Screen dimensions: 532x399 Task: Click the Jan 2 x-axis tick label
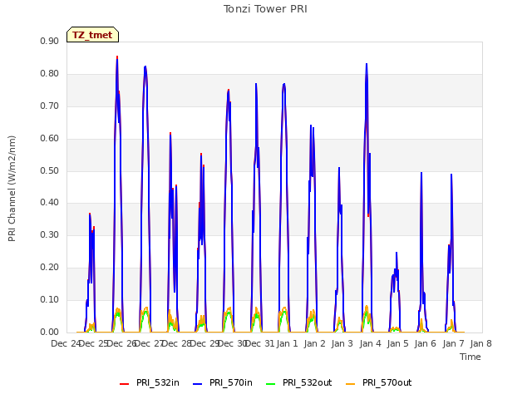tap(315, 343)
